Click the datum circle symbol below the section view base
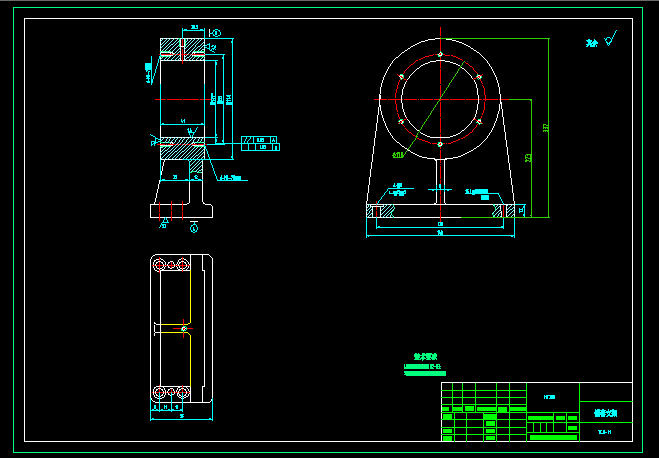This screenshot has width=659, height=458. pyautogui.click(x=194, y=228)
